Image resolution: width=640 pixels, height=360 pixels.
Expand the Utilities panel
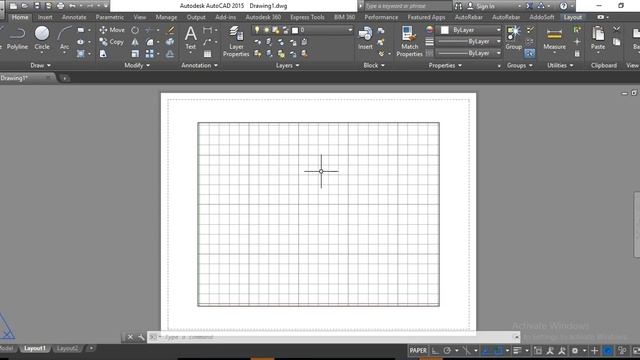[x=560, y=65]
